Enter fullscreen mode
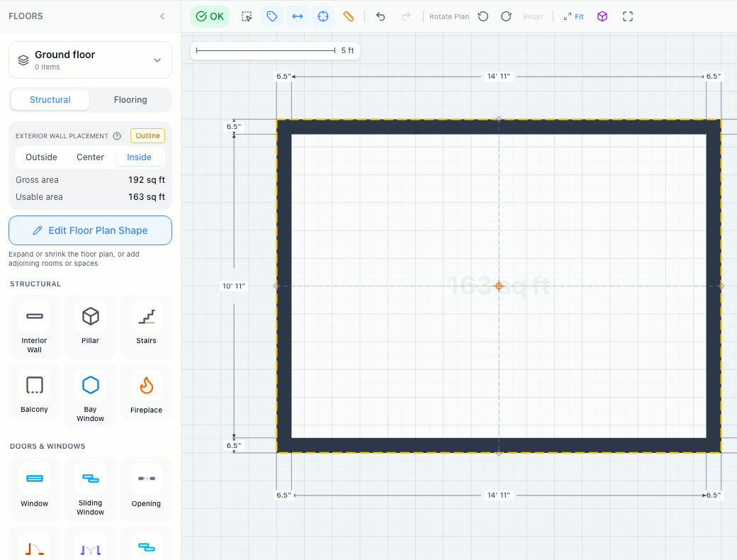The width and height of the screenshot is (737, 560). coord(627,16)
